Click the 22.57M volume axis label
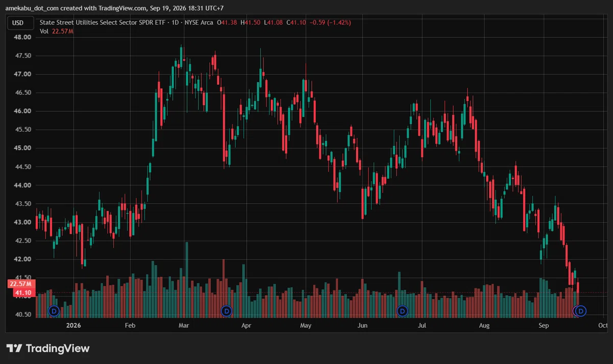Image resolution: width=613 pixels, height=364 pixels. point(20,284)
